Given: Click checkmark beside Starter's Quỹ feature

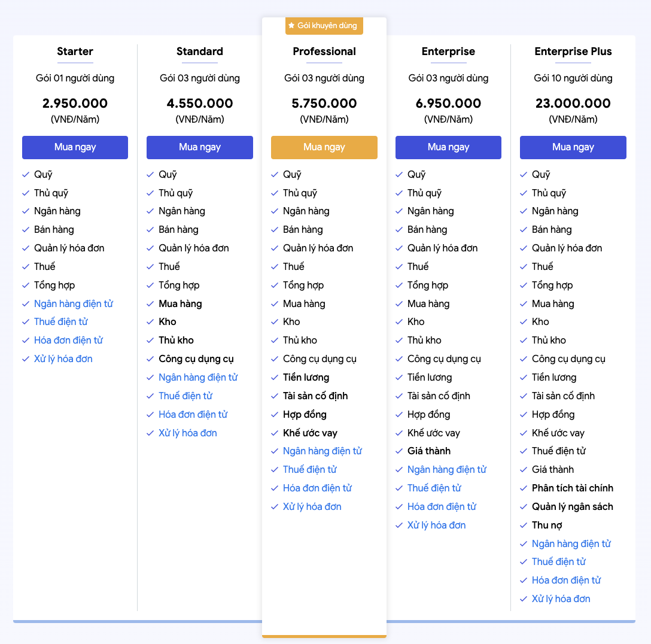Looking at the screenshot, I should (x=26, y=174).
